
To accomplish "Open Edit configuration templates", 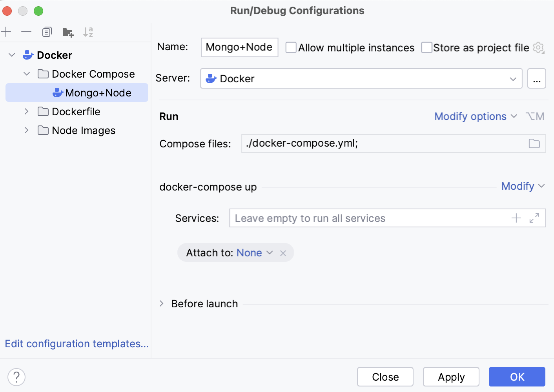I will click(77, 344).
